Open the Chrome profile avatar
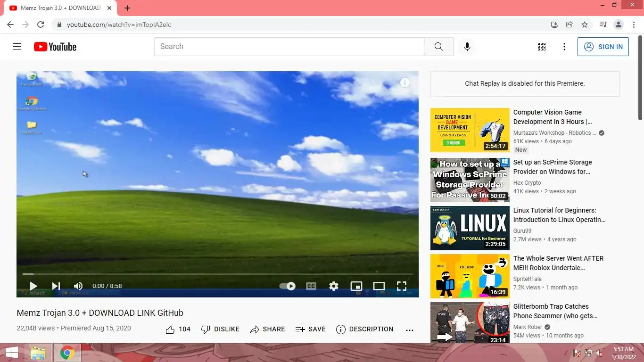Viewport: 644px width, 362px height. 619,25
